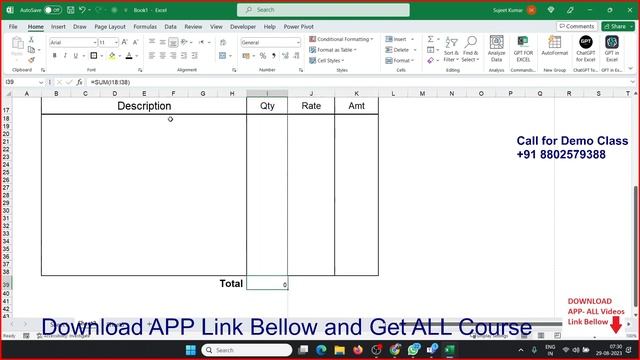Open the font name Arial dropdown
The height and width of the screenshot is (360, 640).
(94, 42)
